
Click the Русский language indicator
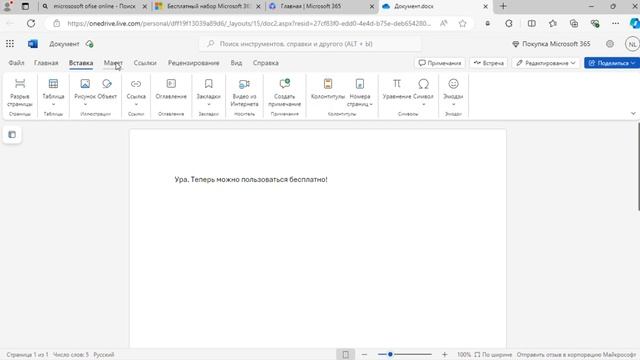tap(104, 355)
